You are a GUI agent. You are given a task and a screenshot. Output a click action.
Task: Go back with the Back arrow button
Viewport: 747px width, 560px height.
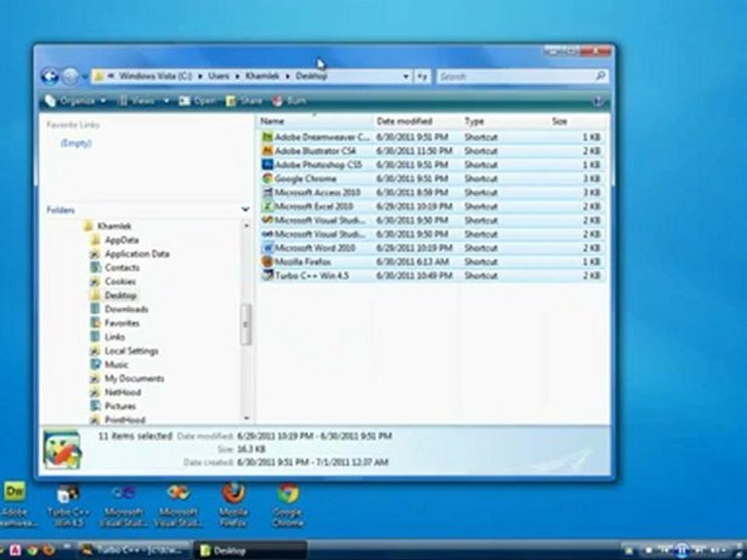[x=50, y=76]
